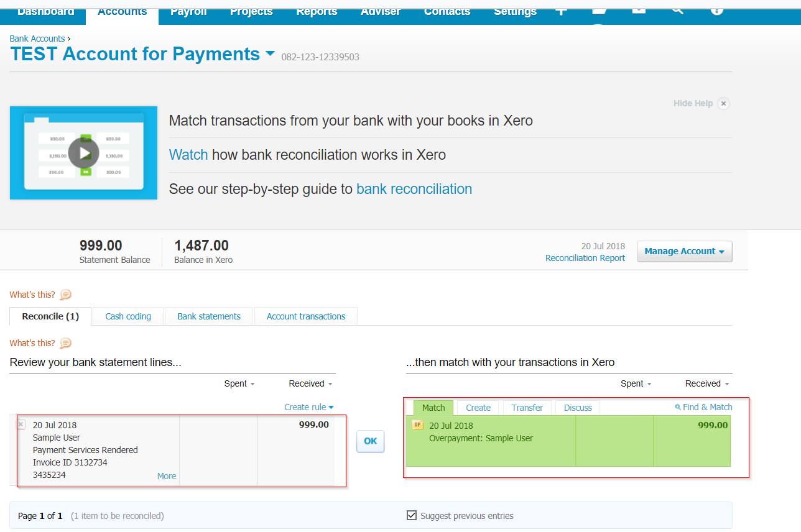
Task: Delete the 20 Jul 2018 statement line
Action: [x=21, y=424]
